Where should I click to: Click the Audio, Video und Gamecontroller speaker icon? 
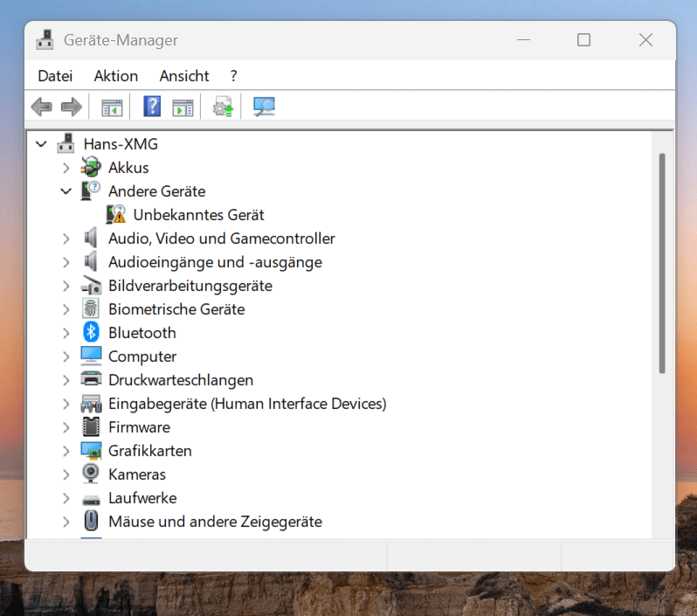pos(91,239)
